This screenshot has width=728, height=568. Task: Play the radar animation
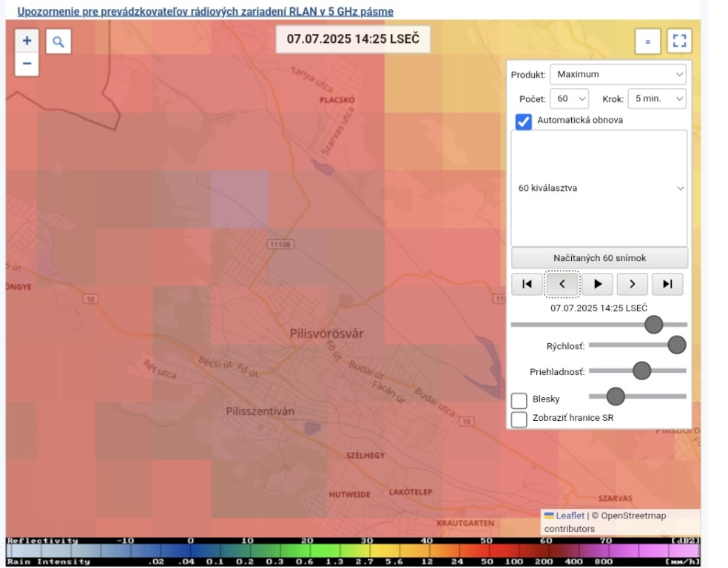pos(598,284)
